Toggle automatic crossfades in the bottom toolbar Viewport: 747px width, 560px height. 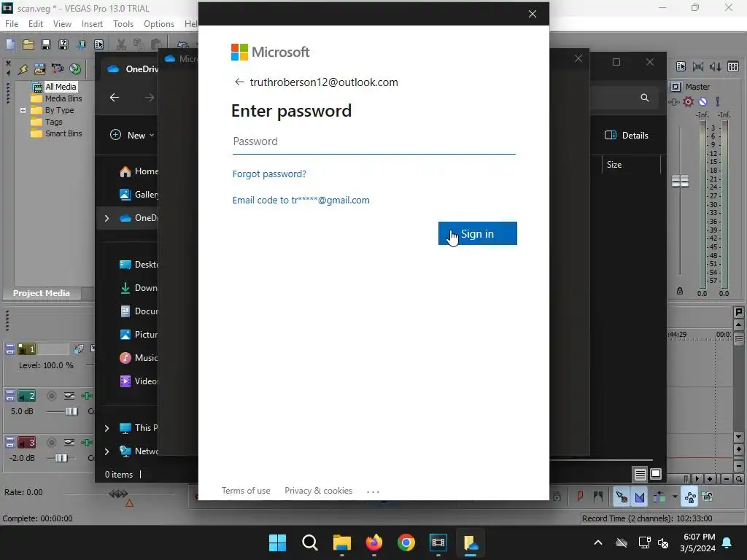coord(639,497)
